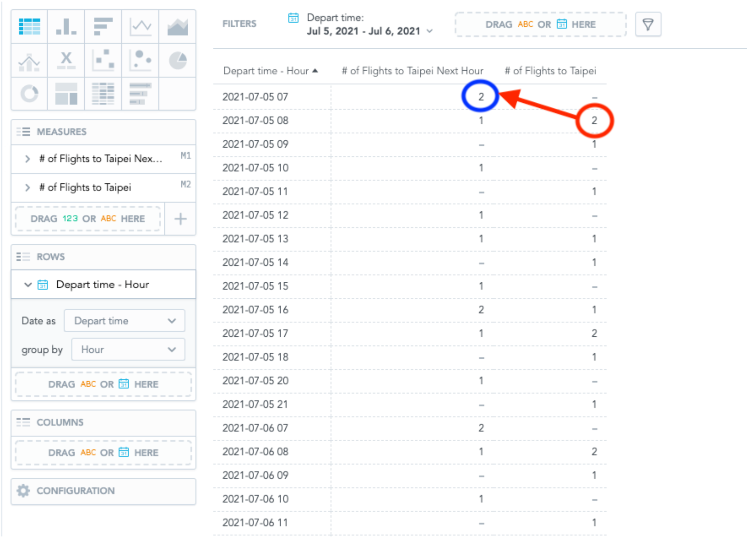The height and width of the screenshot is (541, 756).
Task: Select the horizontal Bar chart icon
Action: [x=103, y=27]
